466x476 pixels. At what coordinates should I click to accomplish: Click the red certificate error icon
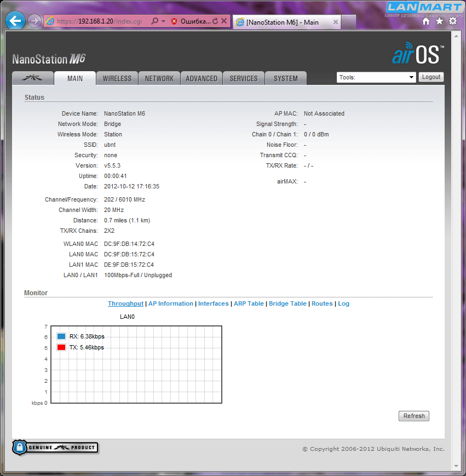(x=174, y=21)
